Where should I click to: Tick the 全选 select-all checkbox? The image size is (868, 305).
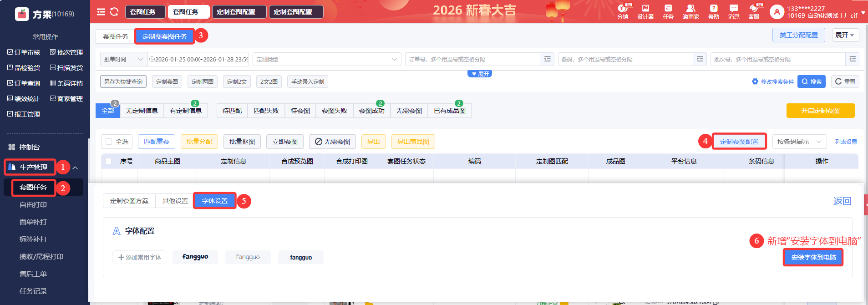click(109, 142)
